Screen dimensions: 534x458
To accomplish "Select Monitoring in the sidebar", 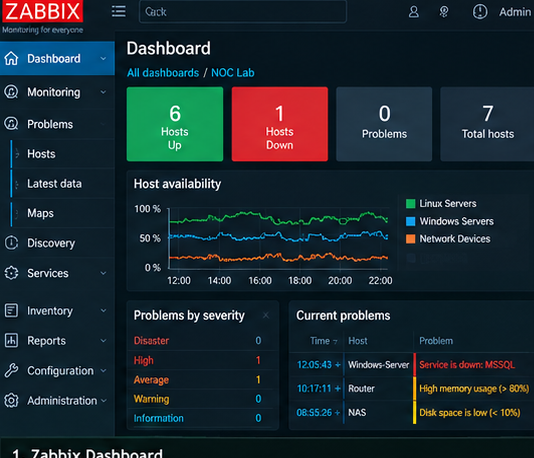I will pyautogui.click(x=54, y=92).
